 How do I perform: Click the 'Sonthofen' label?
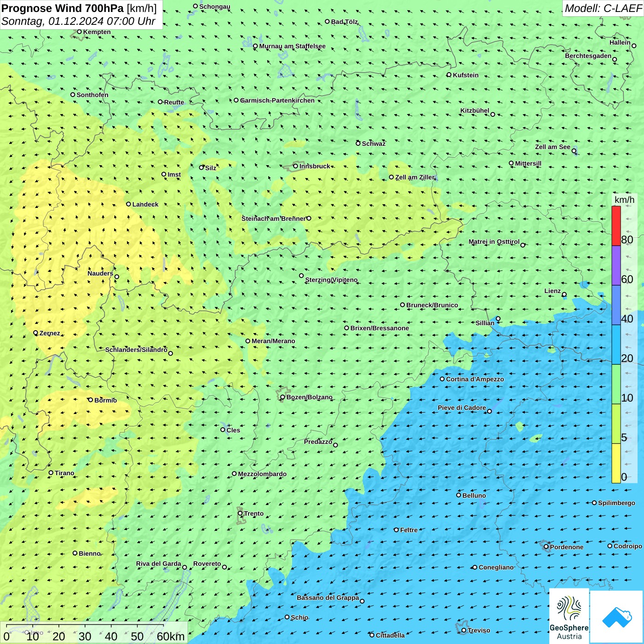point(92,95)
